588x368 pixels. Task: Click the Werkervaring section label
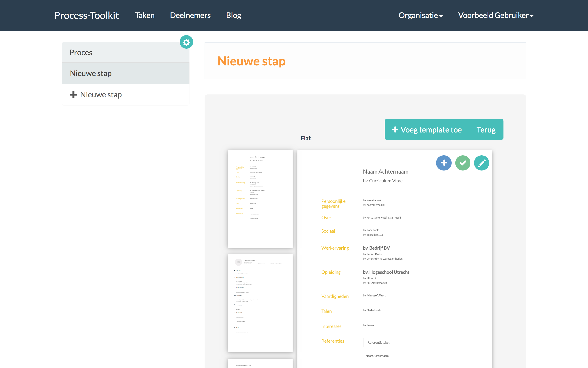click(x=335, y=248)
